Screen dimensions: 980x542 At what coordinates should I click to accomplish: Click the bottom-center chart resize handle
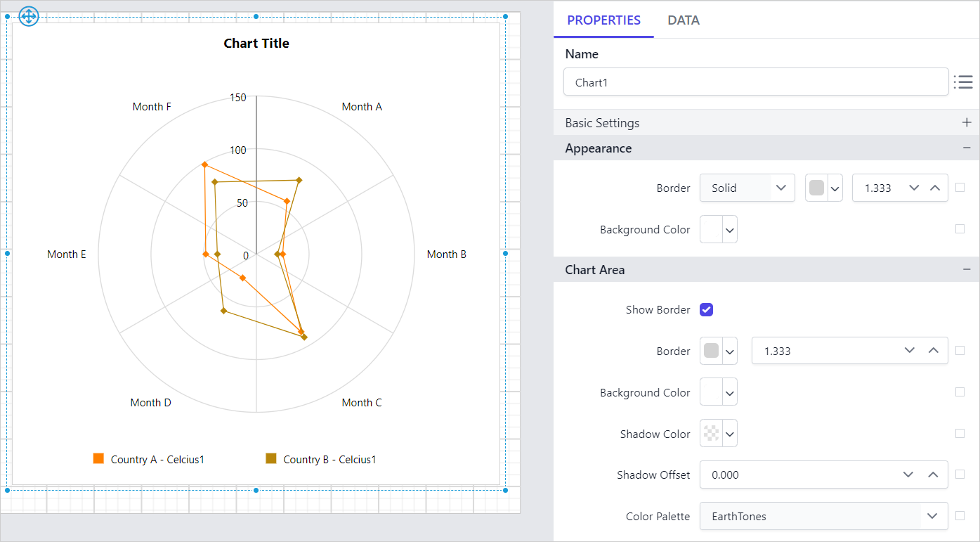click(x=256, y=490)
